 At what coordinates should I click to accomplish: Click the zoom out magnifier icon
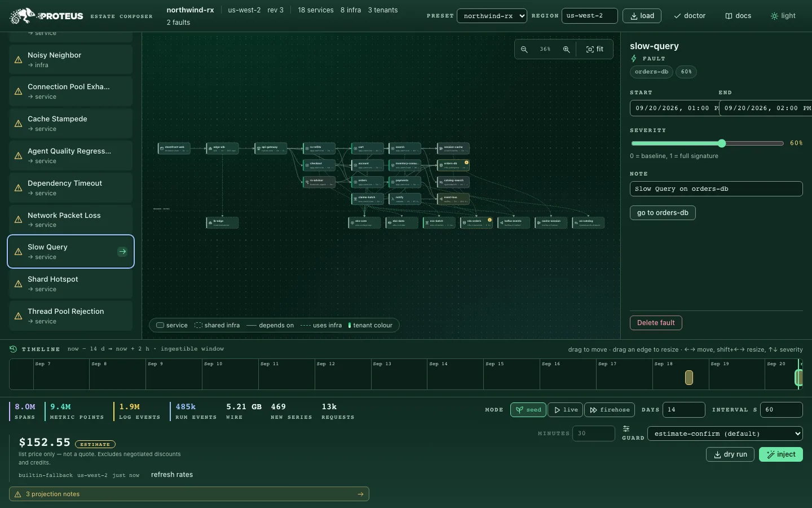tap(524, 50)
